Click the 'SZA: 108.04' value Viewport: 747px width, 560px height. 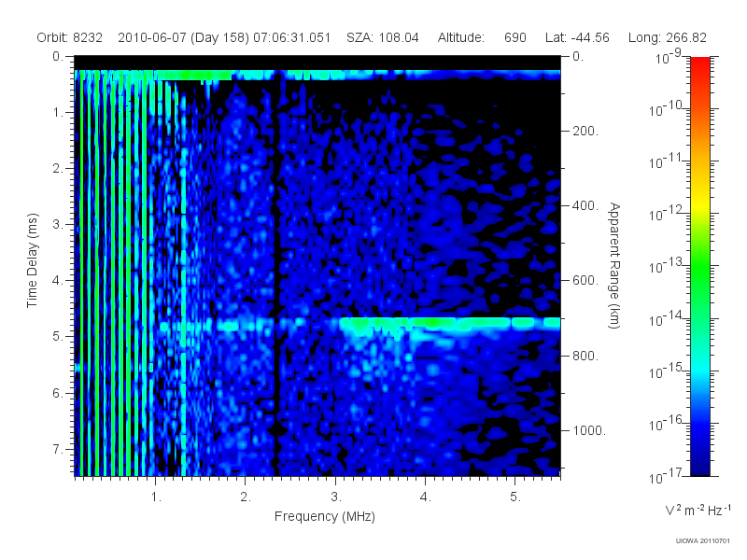(x=383, y=37)
